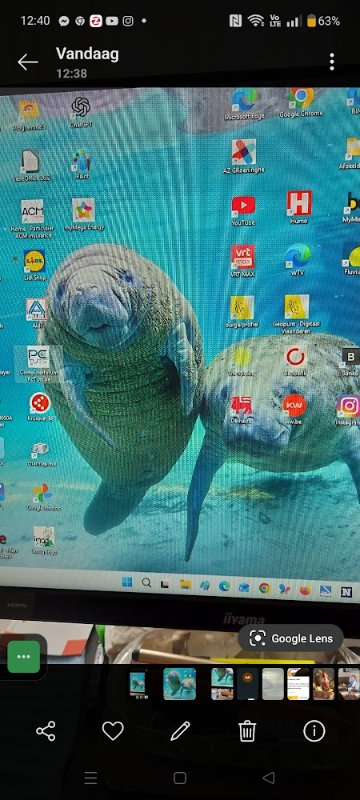This screenshot has height=800, width=360.
Task: Tap the Instagram desktop icon
Action: pyautogui.click(x=348, y=406)
